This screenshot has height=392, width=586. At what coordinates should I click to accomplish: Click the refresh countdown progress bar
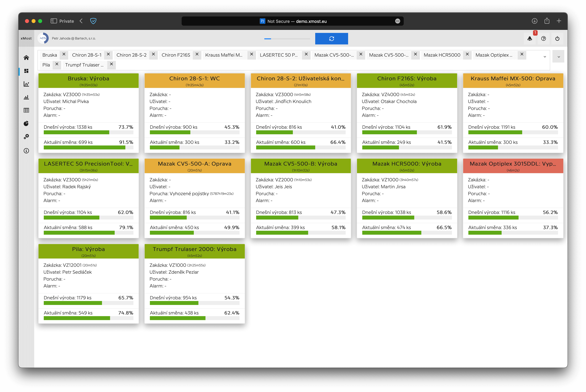click(x=287, y=39)
